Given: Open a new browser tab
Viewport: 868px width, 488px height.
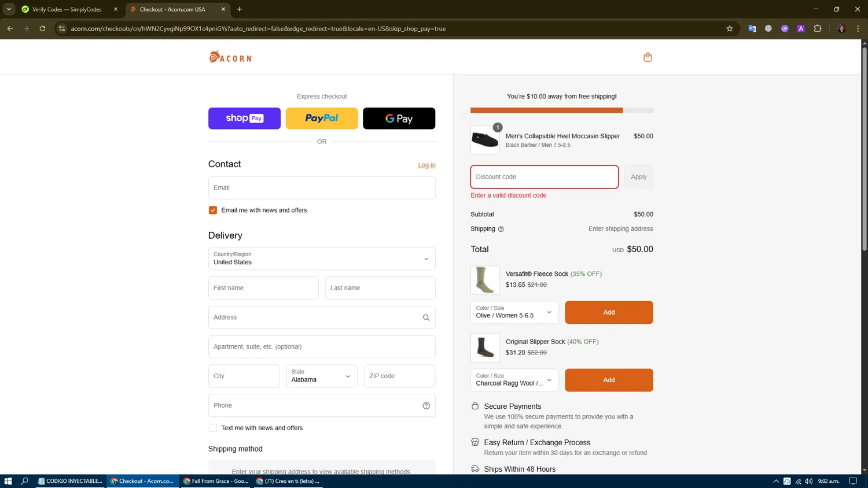Looking at the screenshot, I should (x=240, y=9).
